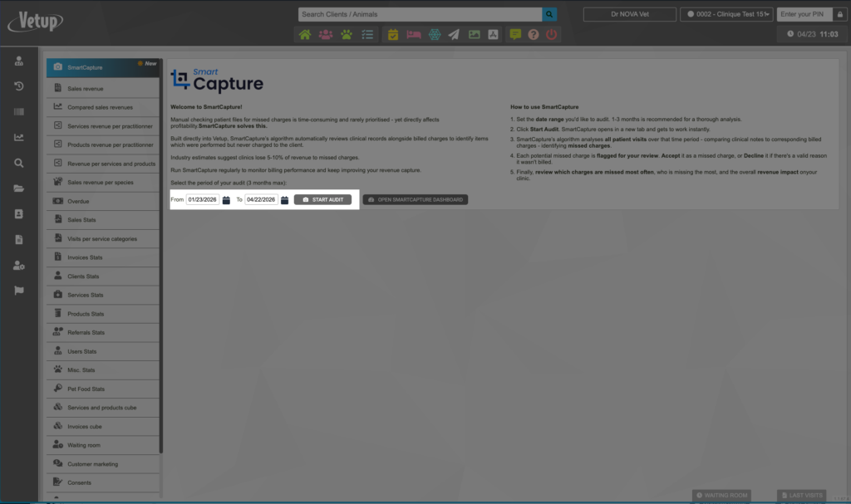Click Open SmartCapture Dashboard button
Viewport: 851px width, 504px height.
pos(416,200)
